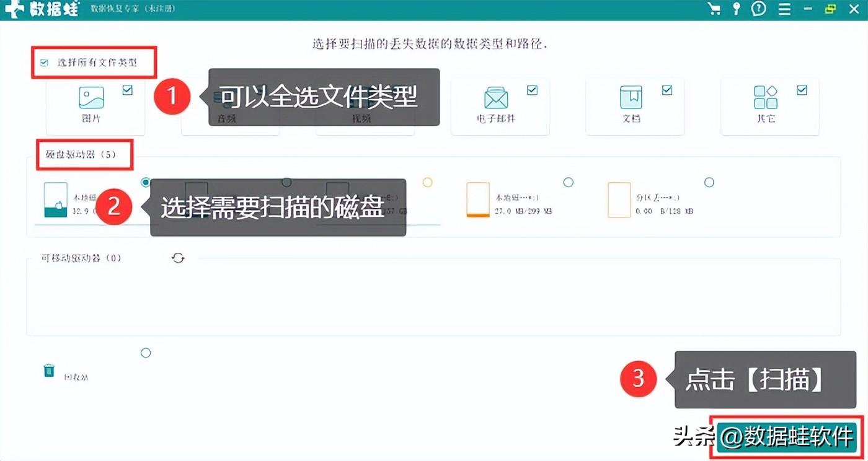Click the 文档 document type icon

click(631, 97)
